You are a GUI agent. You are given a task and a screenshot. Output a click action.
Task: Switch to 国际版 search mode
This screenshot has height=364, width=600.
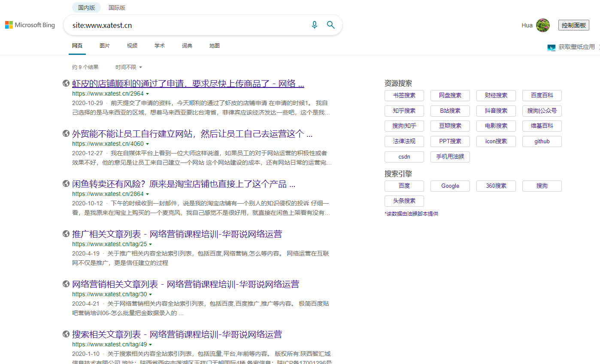pyautogui.click(x=117, y=8)
